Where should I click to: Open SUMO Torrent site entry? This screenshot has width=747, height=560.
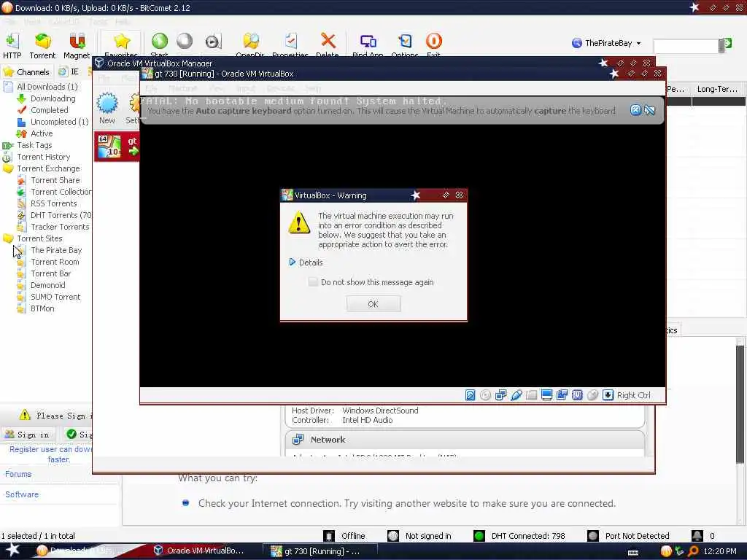click(x=55, y=297)
